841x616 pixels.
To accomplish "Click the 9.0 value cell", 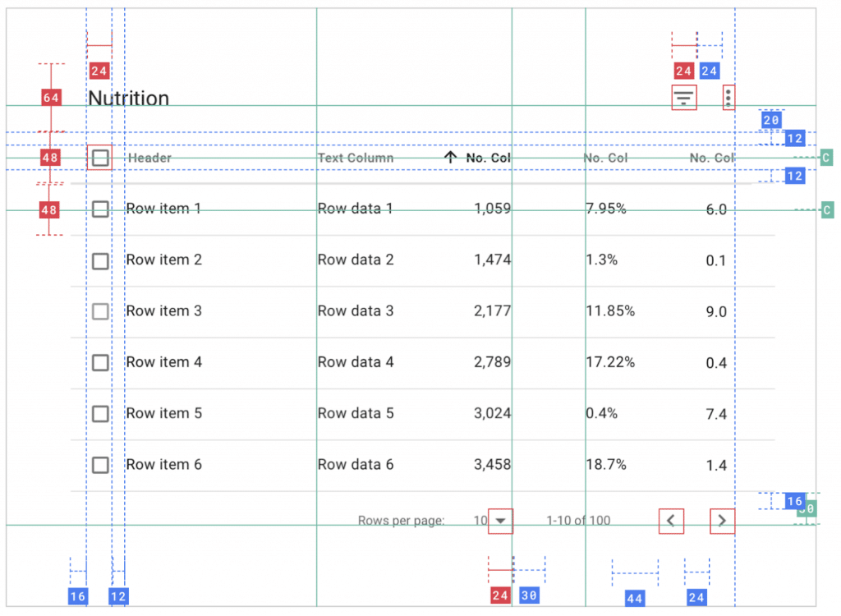I will (x=716, y=312).
